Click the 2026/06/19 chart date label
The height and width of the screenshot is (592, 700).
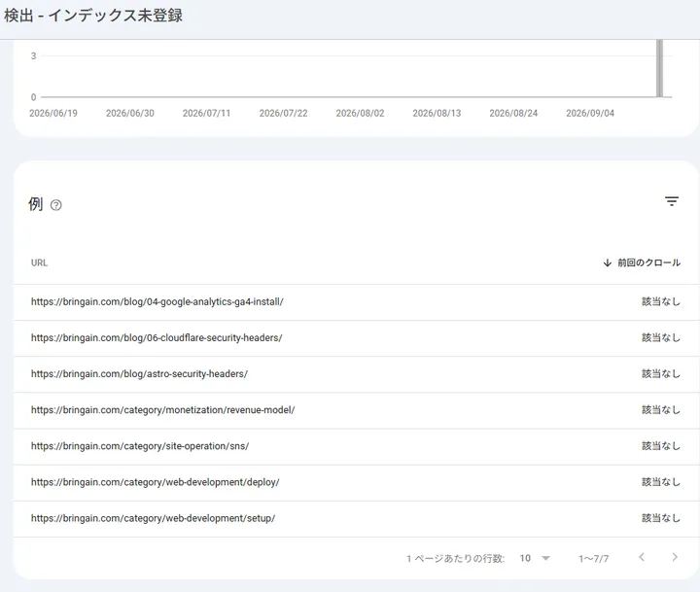[53, 114]
